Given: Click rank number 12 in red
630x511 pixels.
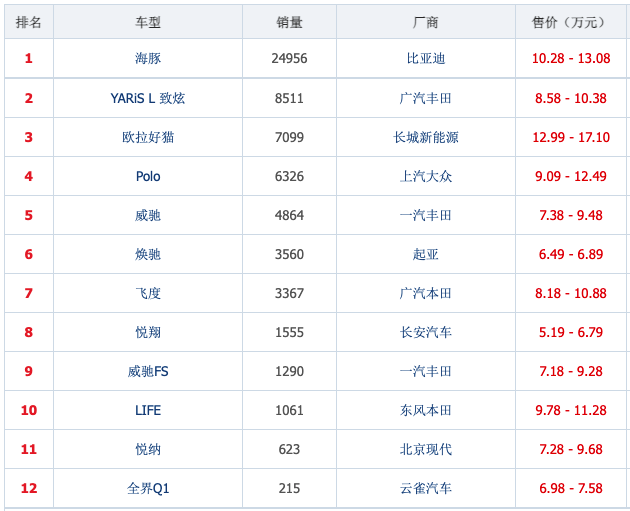Looking at the screenshot, I should coord(29,488).
